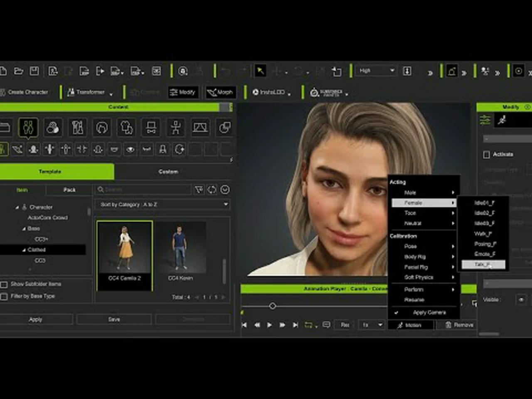The width and height of the screenshot is (532, 399).
Task: Select the Modify tool in the toolbar
Action: tap(183, 92)
